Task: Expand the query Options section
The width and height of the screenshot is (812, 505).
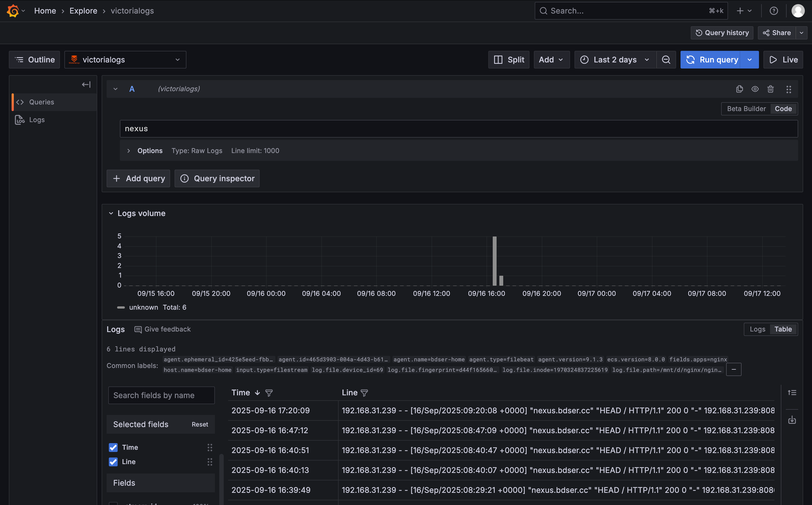Action: (128, 151)
